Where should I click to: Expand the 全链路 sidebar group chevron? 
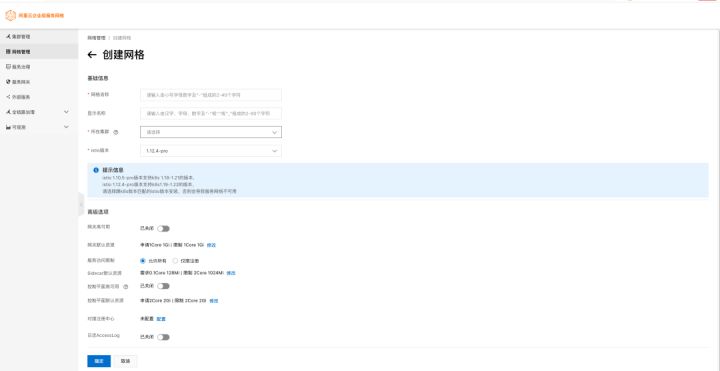pyautogui.click(x=66, y=112)
